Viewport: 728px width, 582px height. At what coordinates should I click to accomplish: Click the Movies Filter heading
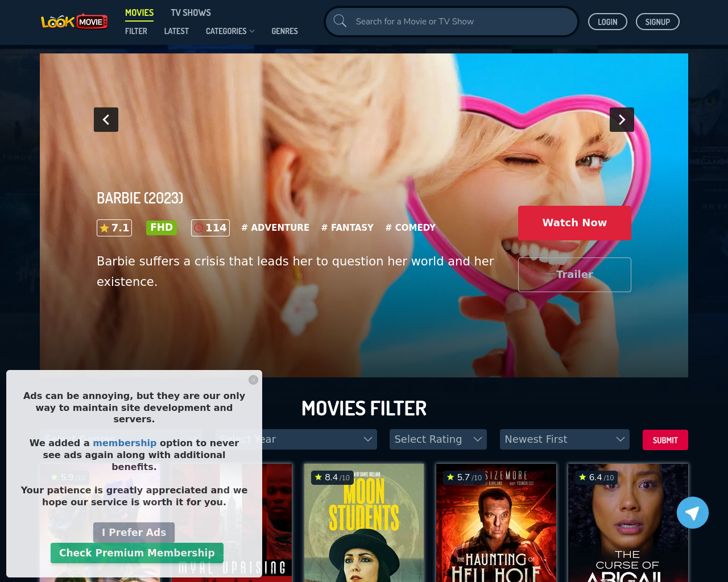[x=364, y=409]
